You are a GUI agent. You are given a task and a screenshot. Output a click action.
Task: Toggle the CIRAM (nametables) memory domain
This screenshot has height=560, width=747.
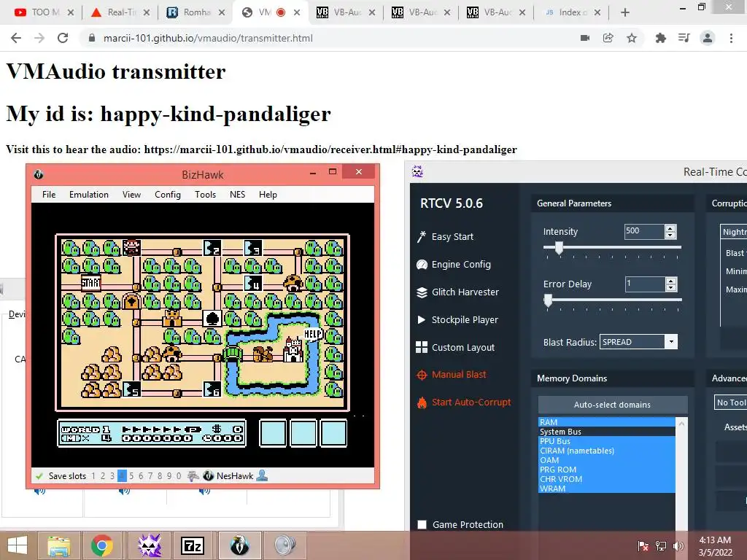(x=606, y=451)
